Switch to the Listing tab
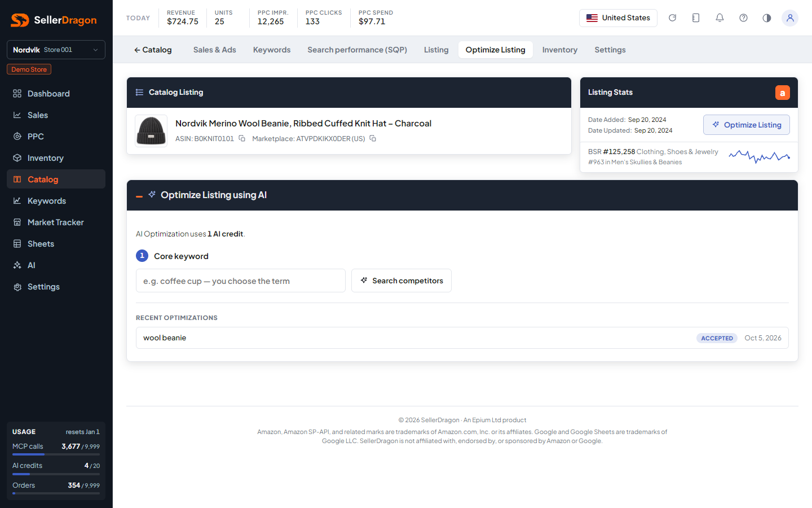Screen dimensions: 812x508 [x=436, y=50]
